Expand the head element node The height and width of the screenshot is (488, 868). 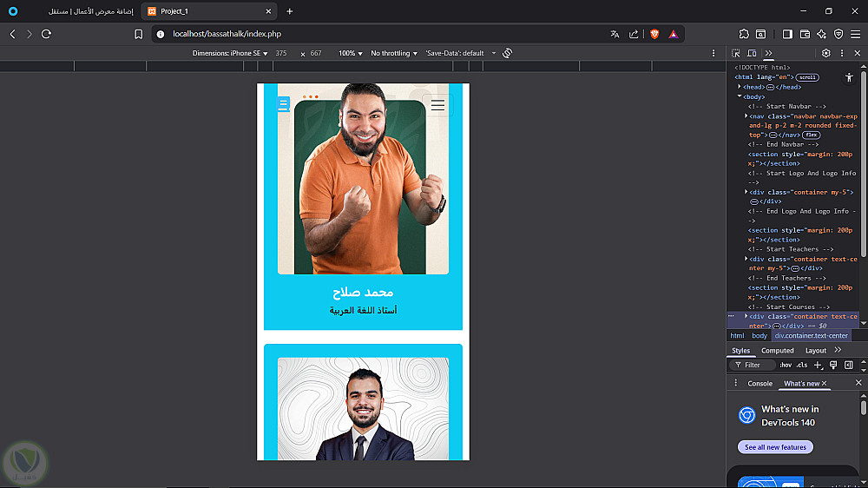pos(739,87)
